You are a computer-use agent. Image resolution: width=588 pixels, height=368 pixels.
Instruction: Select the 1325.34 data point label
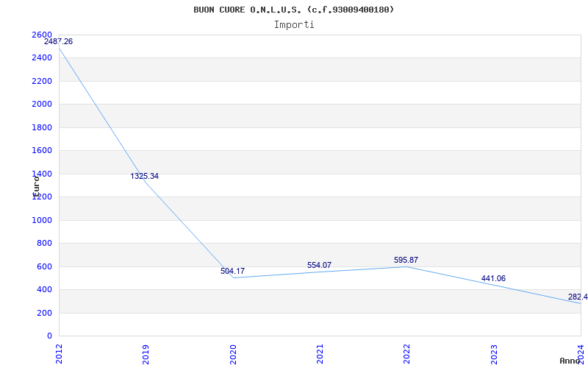144,176
